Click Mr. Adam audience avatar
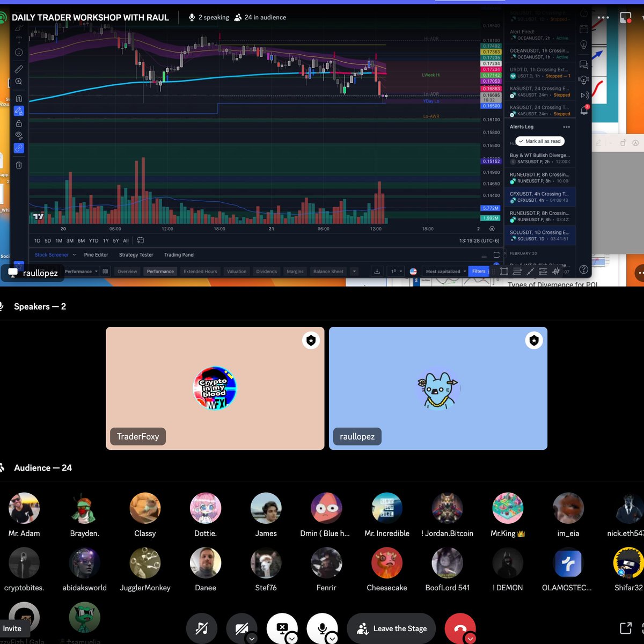The height and width of the screenshot is (644, 644). [24, 508]
